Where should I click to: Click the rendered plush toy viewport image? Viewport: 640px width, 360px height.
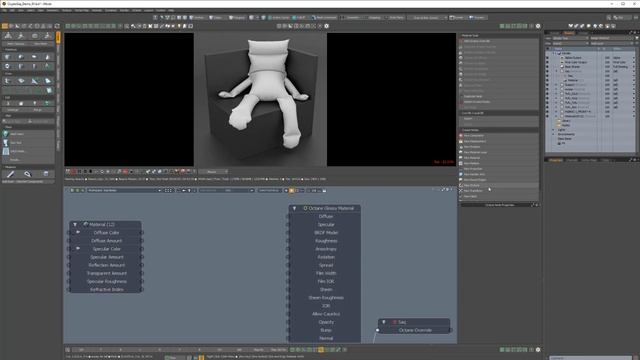tap(260, 100)
